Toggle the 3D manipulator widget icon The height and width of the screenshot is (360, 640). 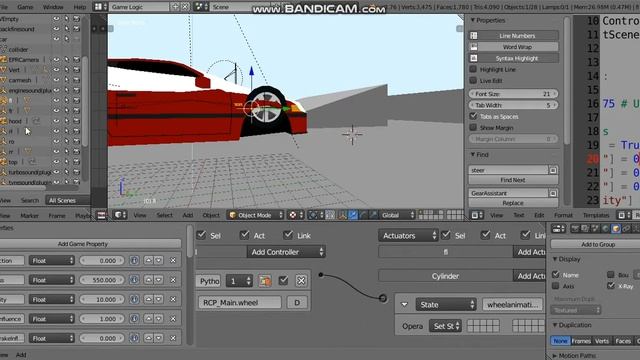click(342, 215)
